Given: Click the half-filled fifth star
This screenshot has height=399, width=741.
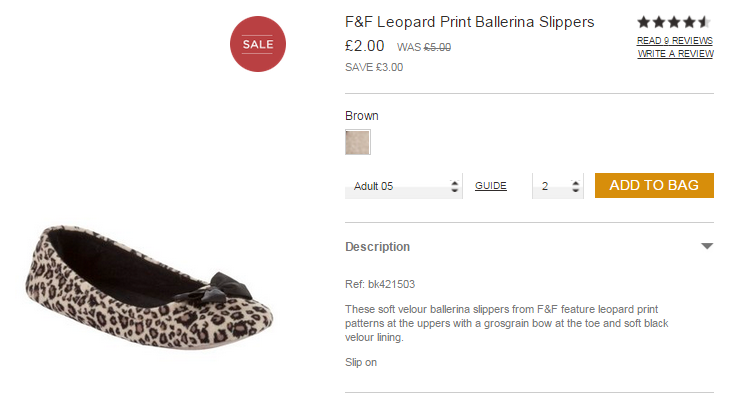Looking at the screenshot, I should [x=705, y=22].
